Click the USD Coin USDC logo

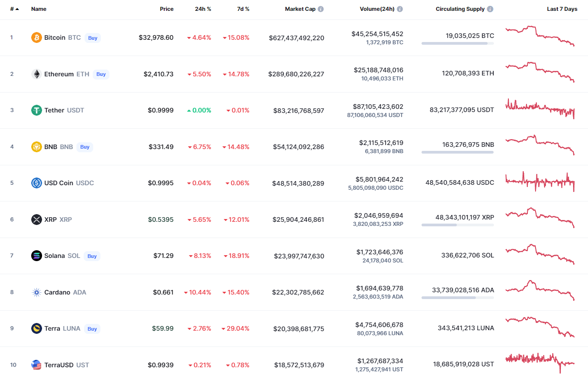point(36,183)
